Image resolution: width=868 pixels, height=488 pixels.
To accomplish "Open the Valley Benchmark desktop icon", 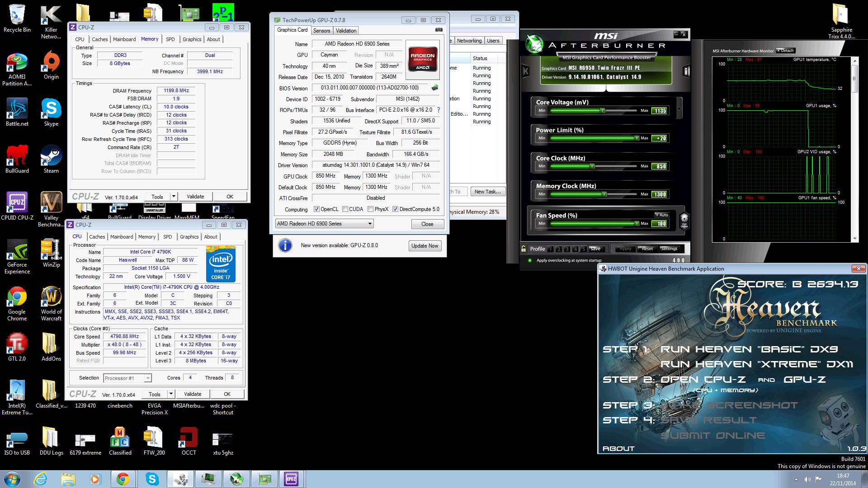I will coord(51,210).
